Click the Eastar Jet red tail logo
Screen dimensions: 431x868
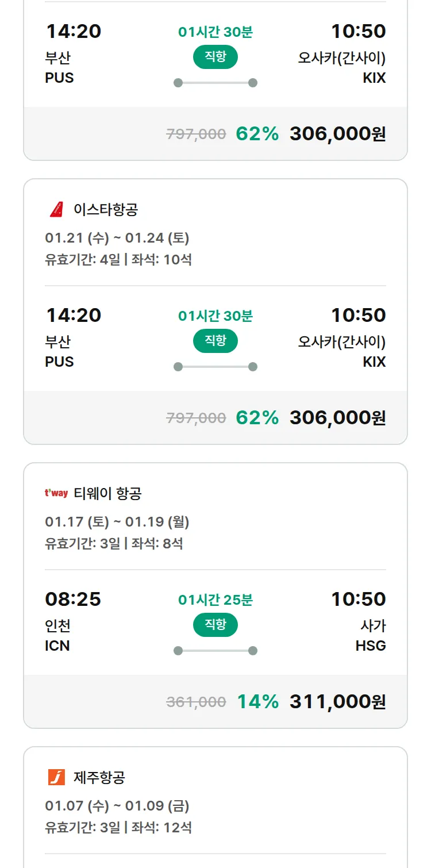(56, 210)
